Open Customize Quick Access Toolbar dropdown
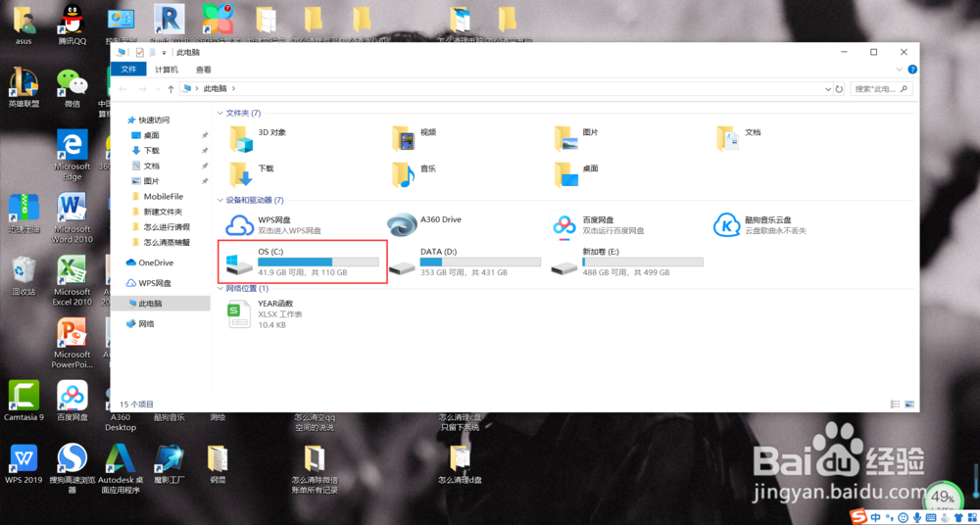This screenshot has width=980, height=525. [x=165, y=53]
